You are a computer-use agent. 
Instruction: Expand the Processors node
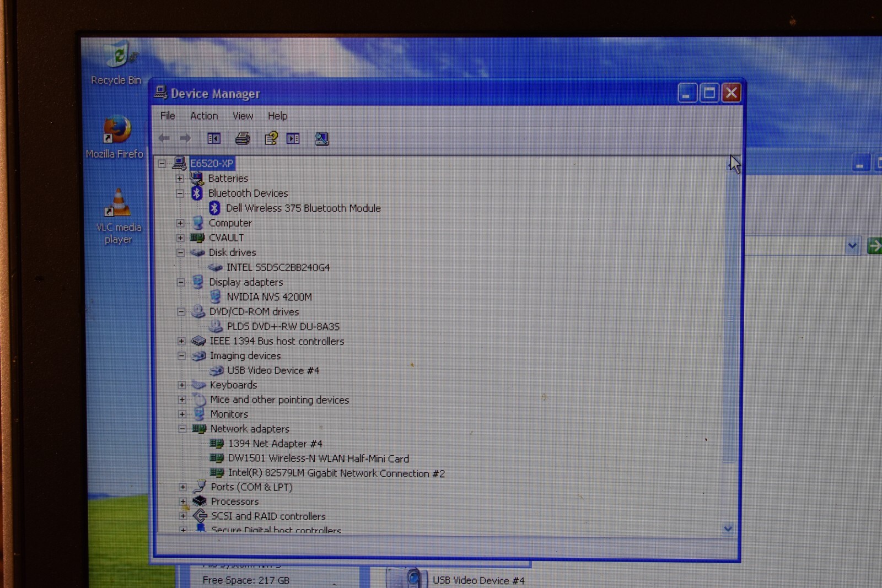pos(183,501)
